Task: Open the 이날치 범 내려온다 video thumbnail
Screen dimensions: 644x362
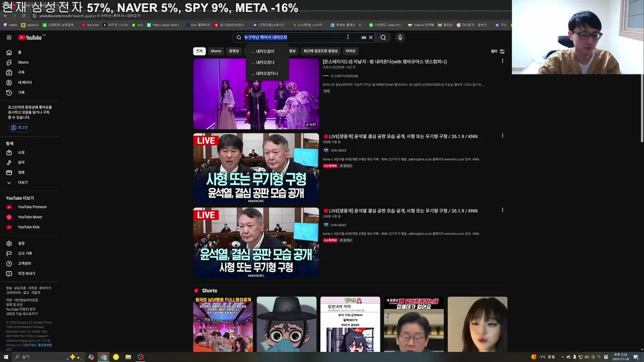Action: [256, 94]
